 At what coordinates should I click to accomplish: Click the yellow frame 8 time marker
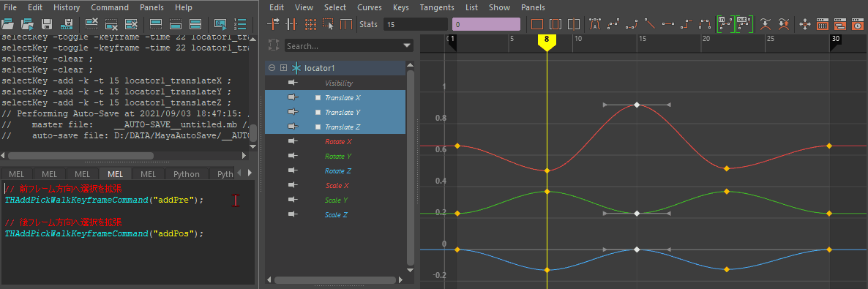click(547, 42)
